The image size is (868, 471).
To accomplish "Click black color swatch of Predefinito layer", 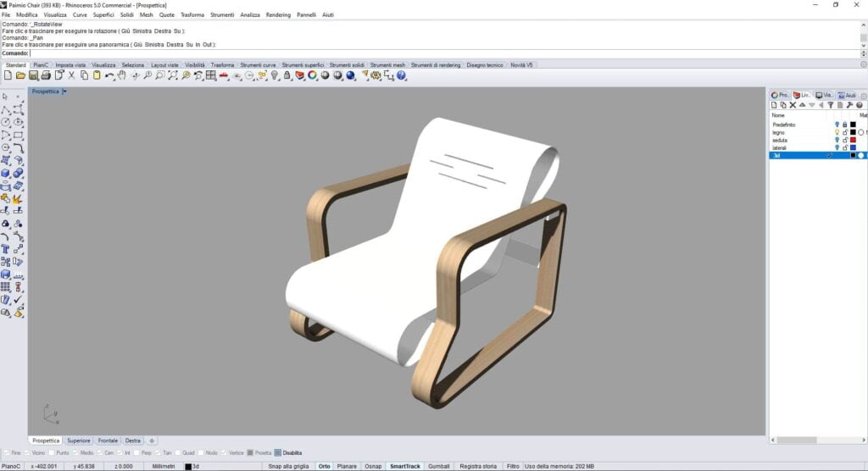I will tap(853, 125).
